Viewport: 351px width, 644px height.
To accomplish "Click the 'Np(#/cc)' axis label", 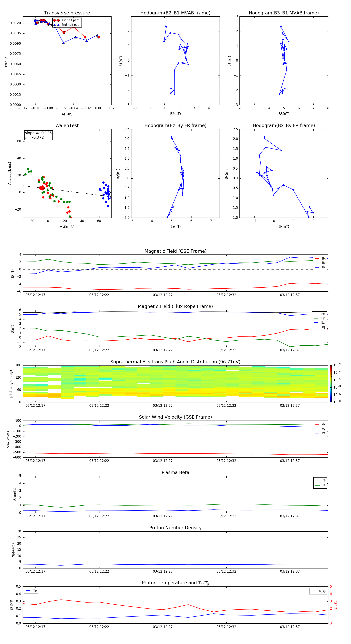I will tap(13, 550).
